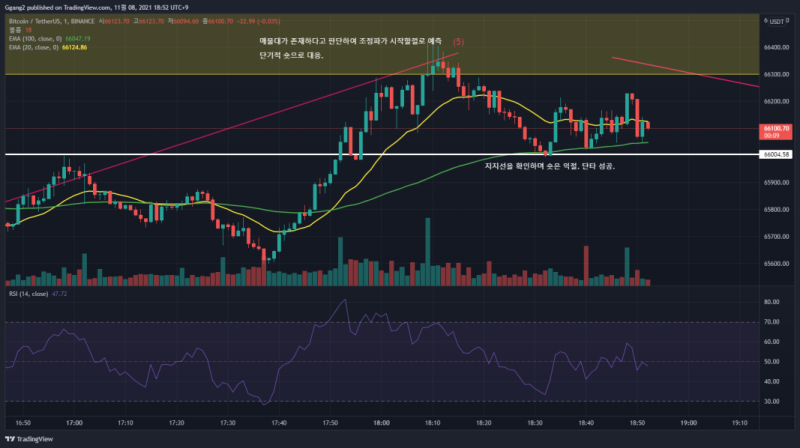Click the Bitcoin / TetherUS symbol legend
Image resolution: width=800 pixels, height=448 pixels.
(52, 21)
